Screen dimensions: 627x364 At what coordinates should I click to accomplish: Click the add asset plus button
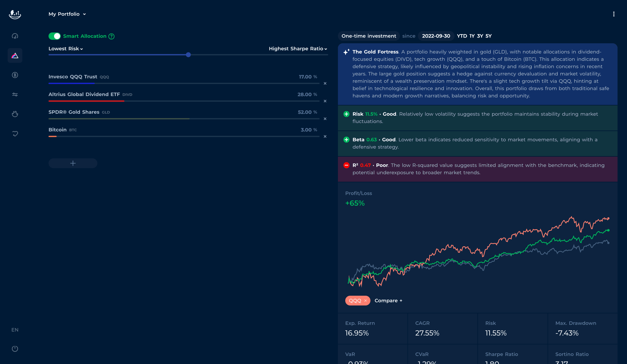(x=73, y=163)
